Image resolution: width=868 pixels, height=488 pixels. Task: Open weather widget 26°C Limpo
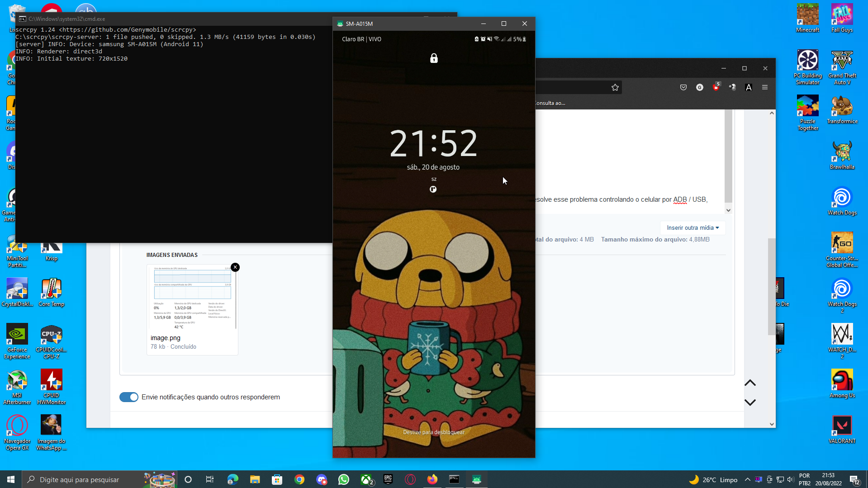[713, 479]
